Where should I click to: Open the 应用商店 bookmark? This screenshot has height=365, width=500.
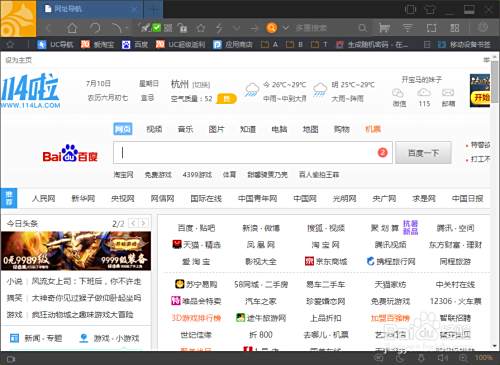click(x=233, y=44)
